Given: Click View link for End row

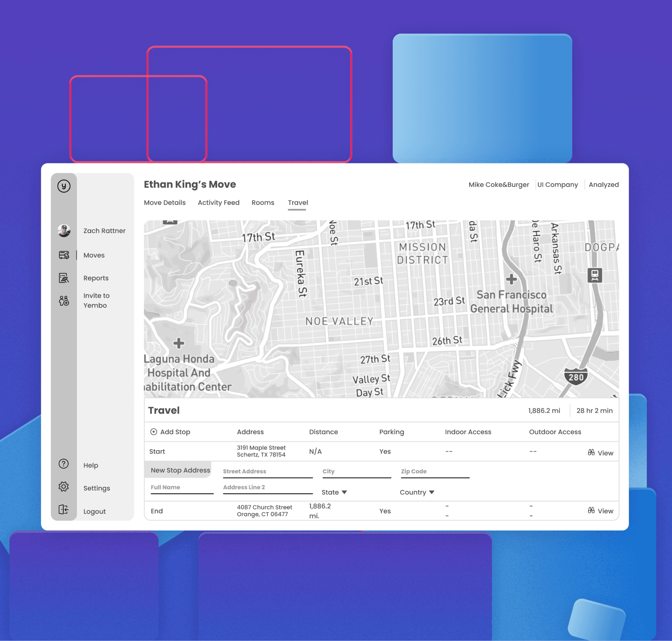Looking at the screenshot, I should click(x=605, y=511).
